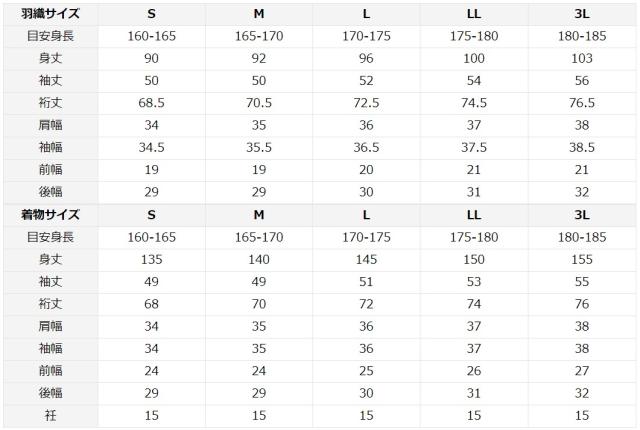The height and width of the screenshot is (430, 640).
Task: Click the 90 value for haori size S
Action: [x=151, y=59]
